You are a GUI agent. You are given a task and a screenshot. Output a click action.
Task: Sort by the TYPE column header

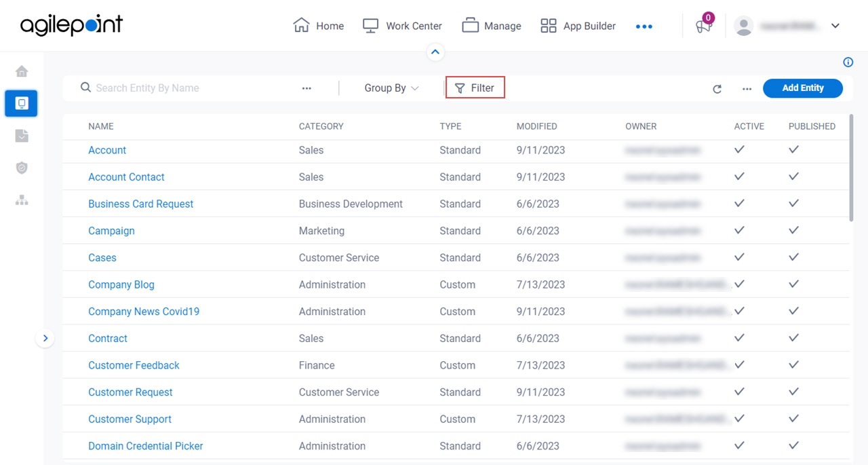[x=450, y=126]
